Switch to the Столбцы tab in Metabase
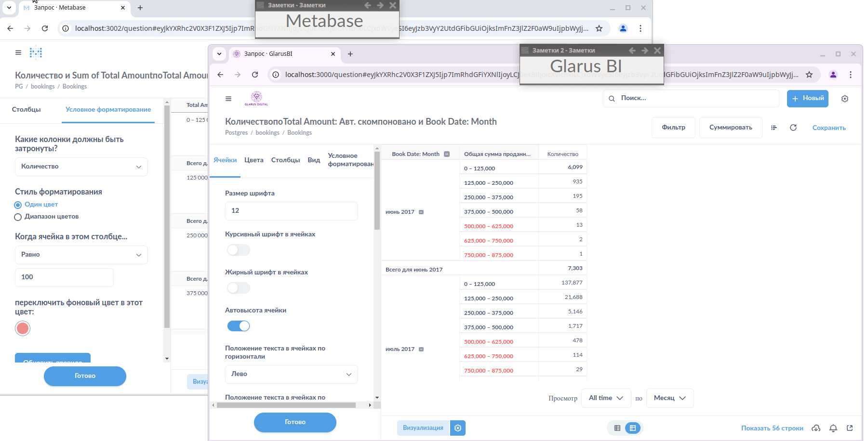868x441 pixels. tap(27, 110)
